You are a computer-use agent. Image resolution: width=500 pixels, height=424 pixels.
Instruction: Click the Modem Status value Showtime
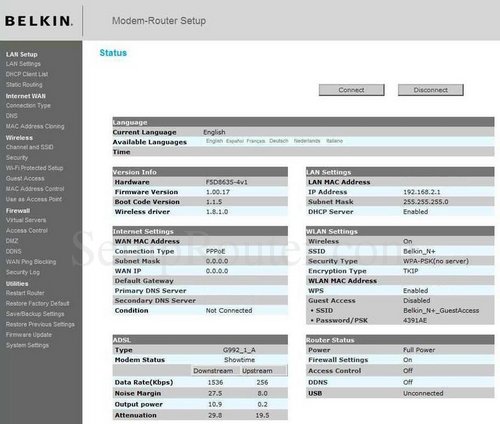pos(239,360)
